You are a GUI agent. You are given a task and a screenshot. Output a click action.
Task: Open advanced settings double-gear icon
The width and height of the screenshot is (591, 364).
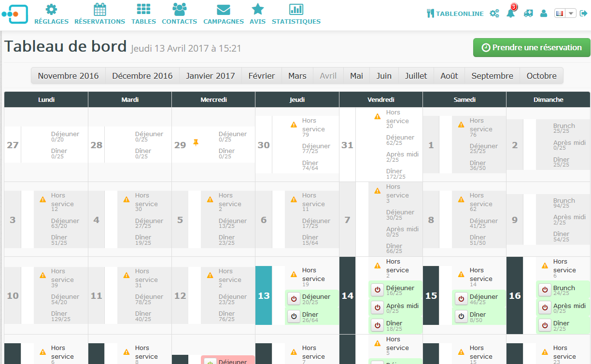494,14
